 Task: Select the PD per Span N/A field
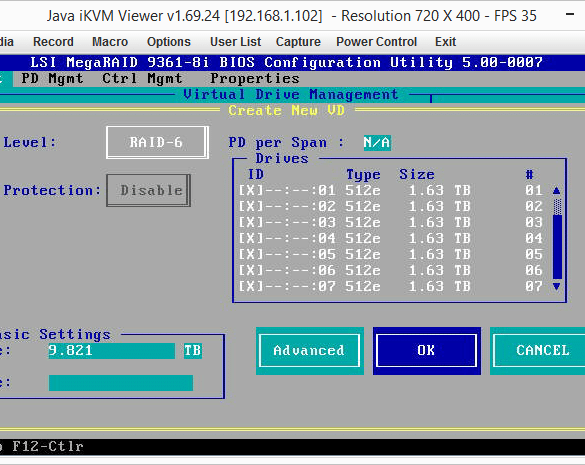click(x=377, y=143)
